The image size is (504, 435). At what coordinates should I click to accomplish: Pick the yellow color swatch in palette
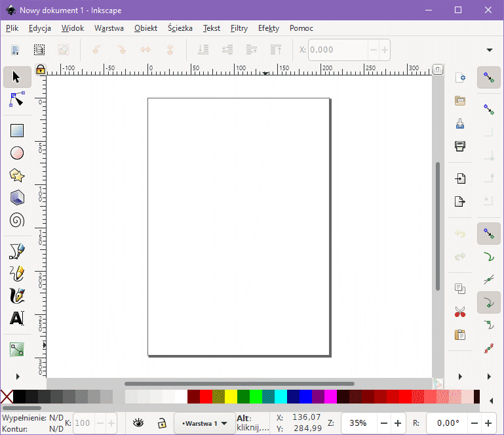coord(231,397)
